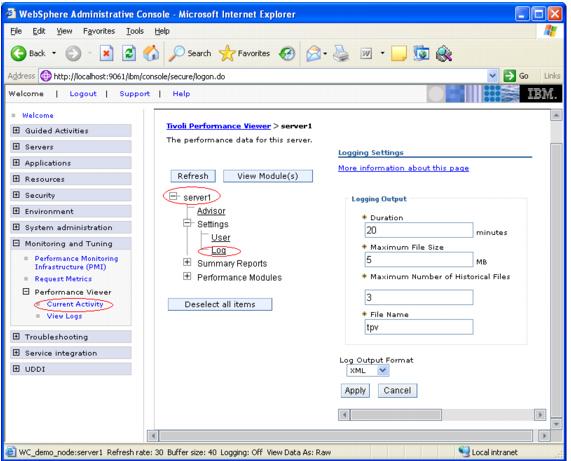
Task: Click the Edit with Word icon
Action: coord(366,54)
